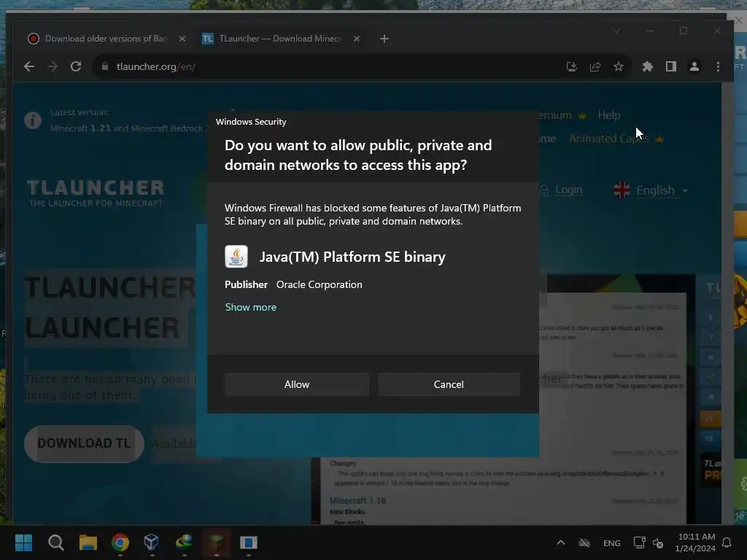Click the info circle icon
Viewport: 747px width, 560px height.
point(33,120)
